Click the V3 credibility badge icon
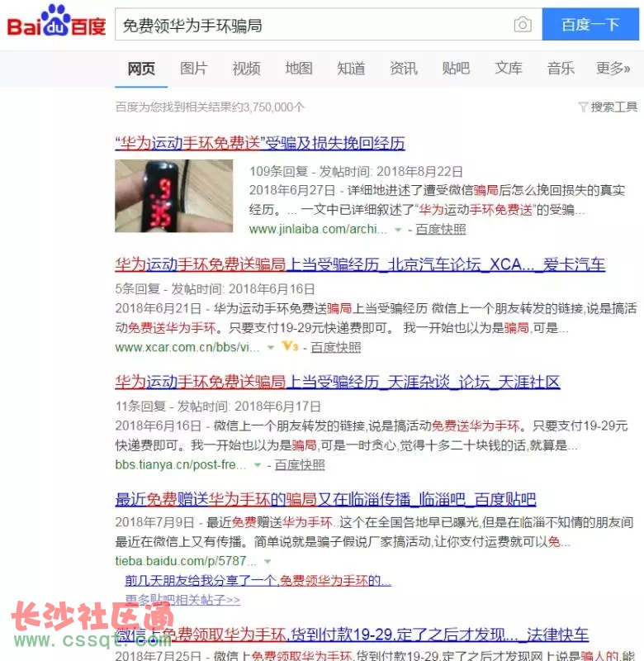Image resolution: width=644 pixels, height=661 pixels. [290, 346]
